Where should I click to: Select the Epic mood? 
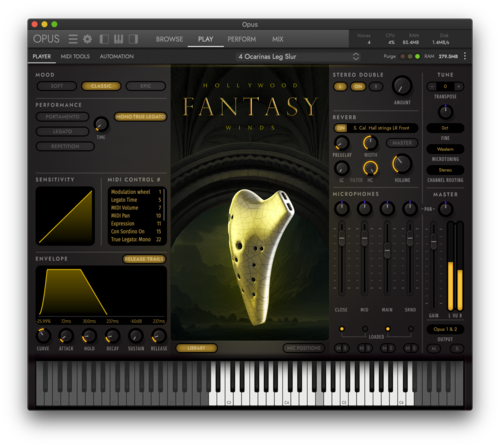[146, 86]
